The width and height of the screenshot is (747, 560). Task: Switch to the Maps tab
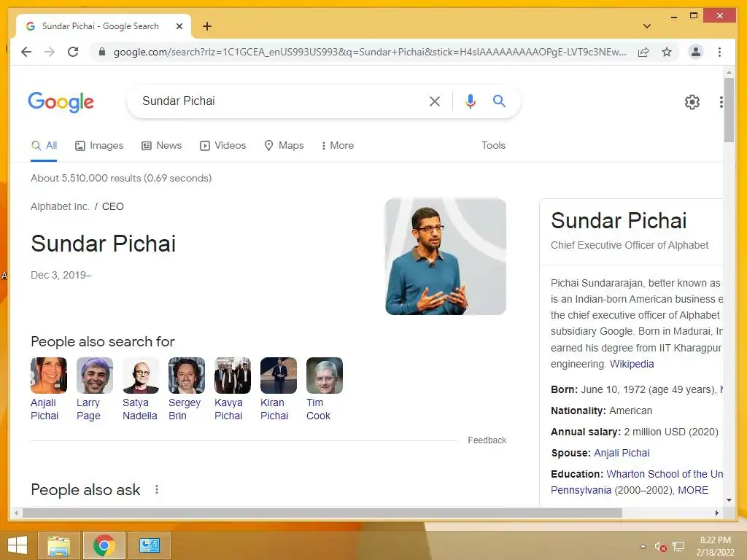click(x=284, y=146)
